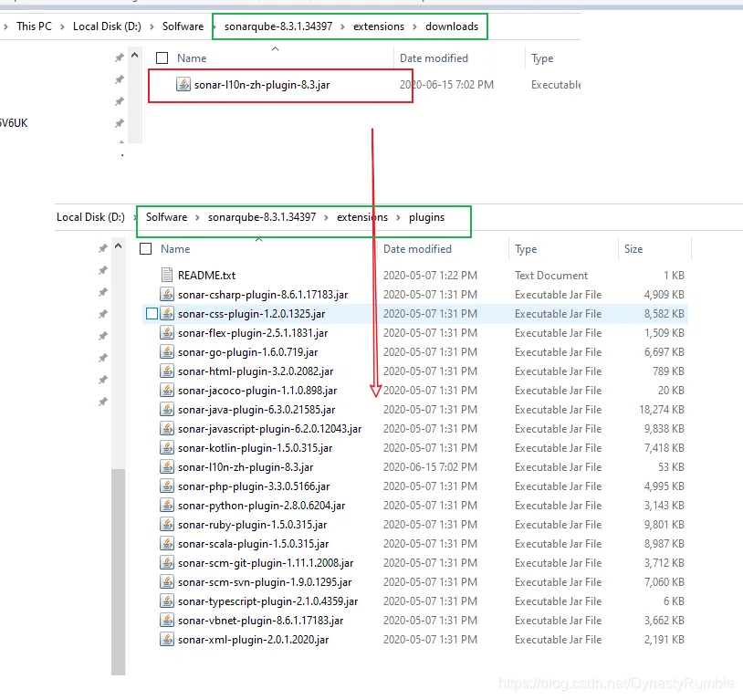Image resolution: width=743 pixels, height=700 pixels.
Task: Tick the select-all checkbox in downloads folder
Action: click(x=162, y=57)
